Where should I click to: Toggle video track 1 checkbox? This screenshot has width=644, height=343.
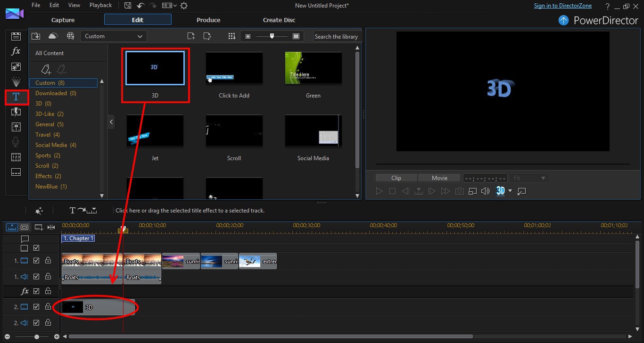coord(36,261)
